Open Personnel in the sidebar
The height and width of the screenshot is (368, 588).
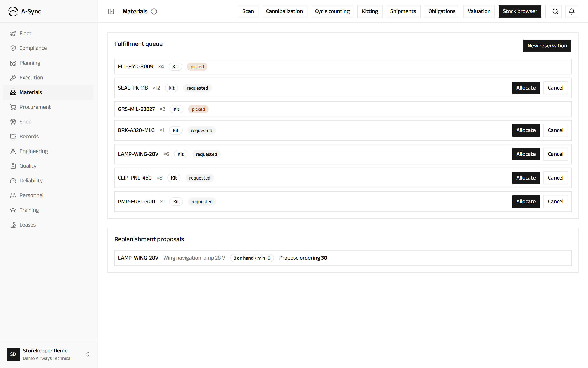pos(49,195)
